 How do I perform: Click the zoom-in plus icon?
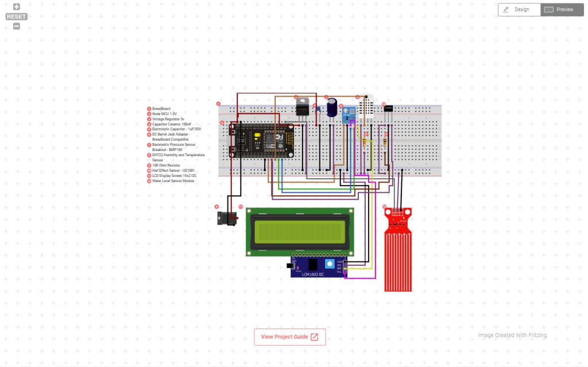pyautogui.click(x=17, y=7)
